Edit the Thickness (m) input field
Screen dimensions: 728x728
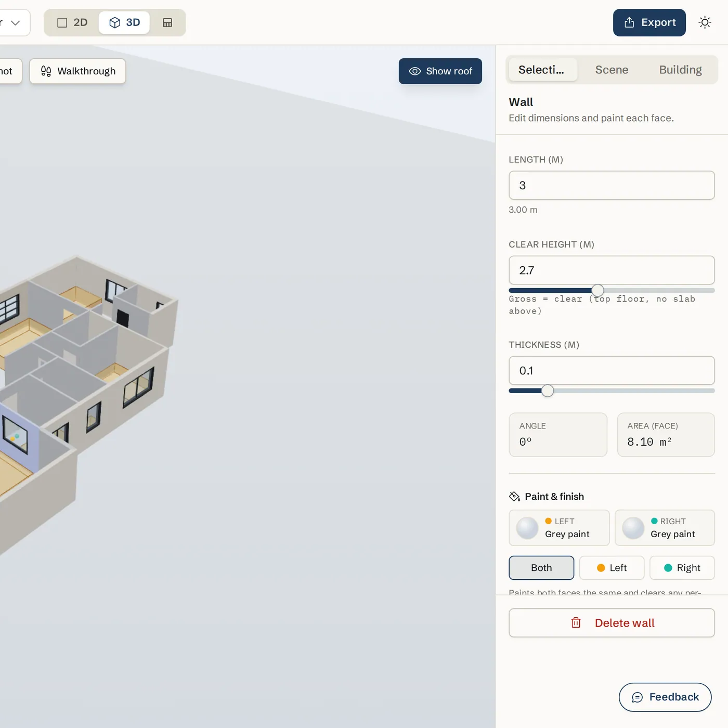[x=612, y=371]
